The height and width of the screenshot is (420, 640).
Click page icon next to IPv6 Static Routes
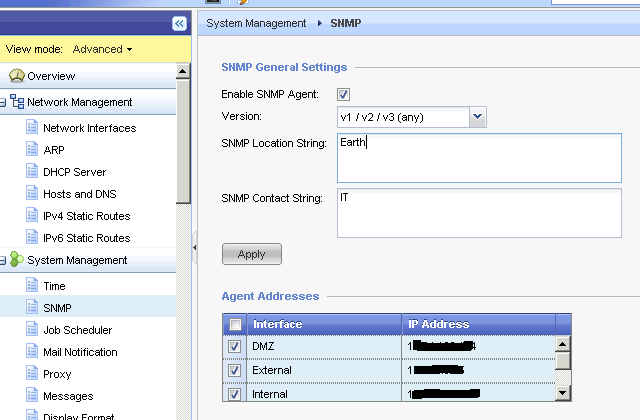point(32,238)
